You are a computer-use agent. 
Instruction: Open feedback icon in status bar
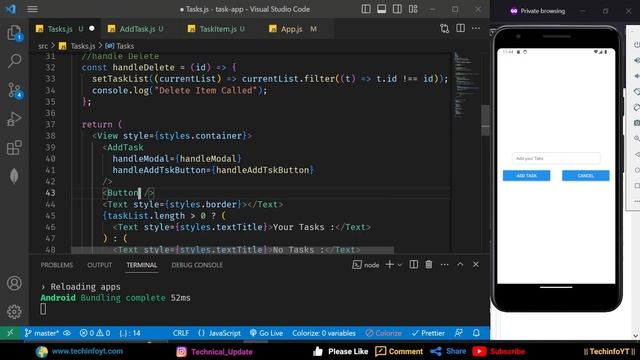point(459,333)
